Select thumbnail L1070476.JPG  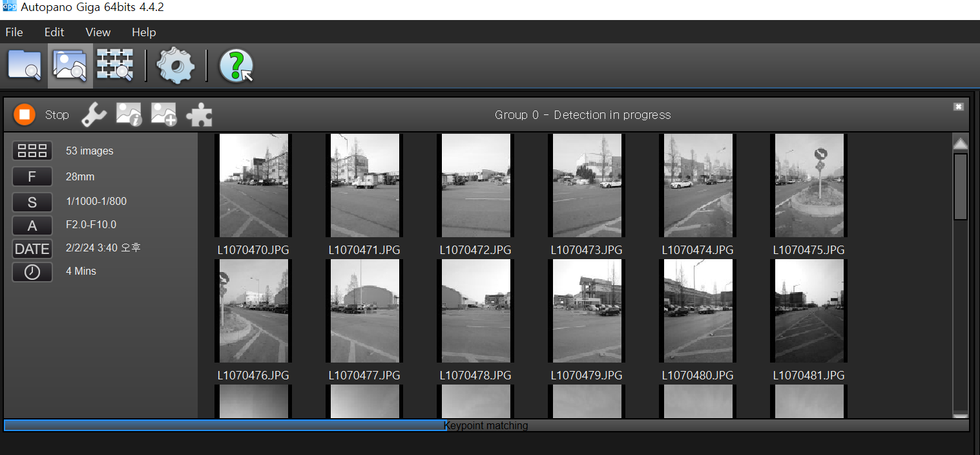click(x=253, y=311)
